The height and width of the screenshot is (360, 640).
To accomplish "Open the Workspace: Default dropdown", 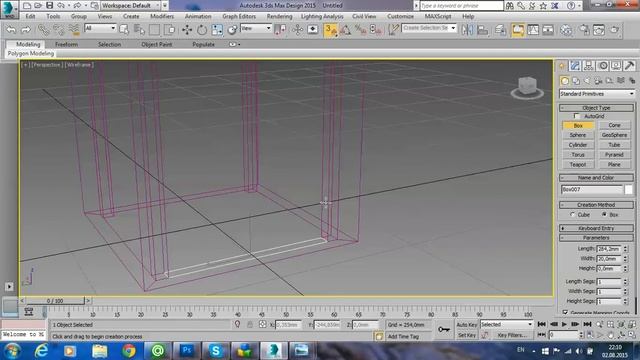I will coord(131,5).
